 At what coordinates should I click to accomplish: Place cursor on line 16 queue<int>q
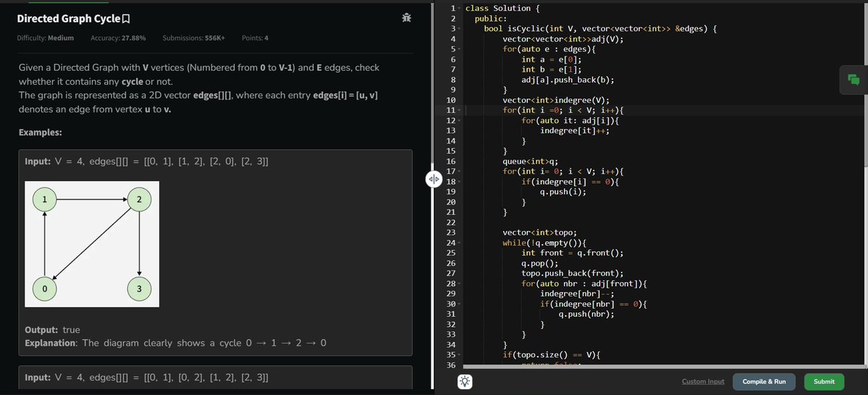click(x=531, y=162)
